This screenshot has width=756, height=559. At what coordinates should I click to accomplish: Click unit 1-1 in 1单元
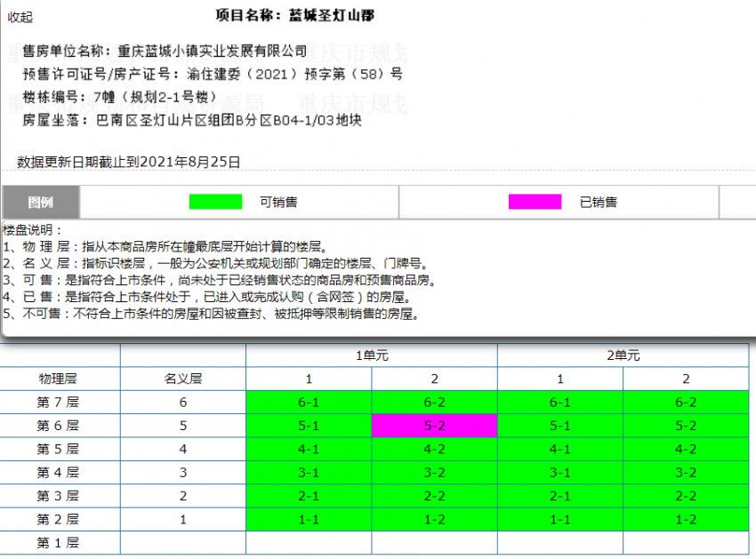click(x=309, y=519)
